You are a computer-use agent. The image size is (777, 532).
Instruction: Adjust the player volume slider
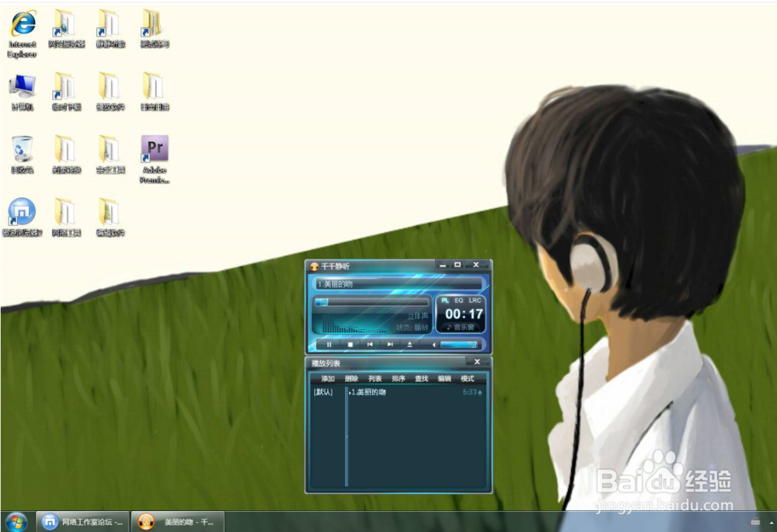point(459,344)
